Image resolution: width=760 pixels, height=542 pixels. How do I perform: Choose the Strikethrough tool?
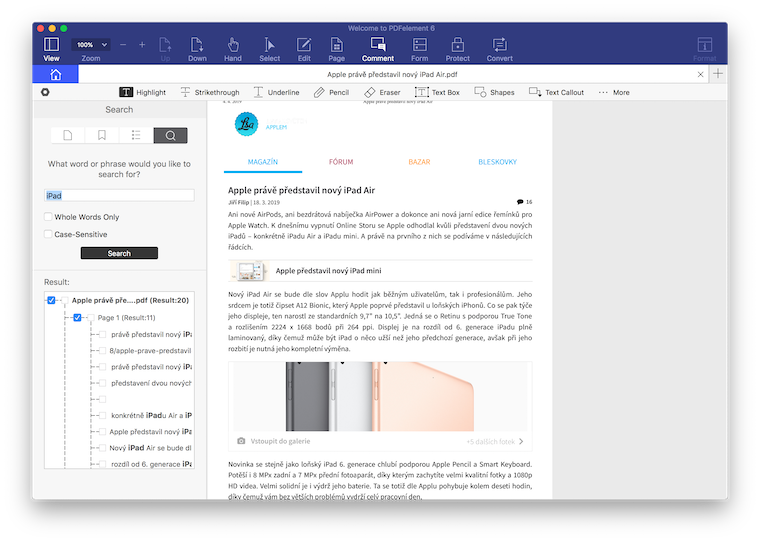(210, 92)
